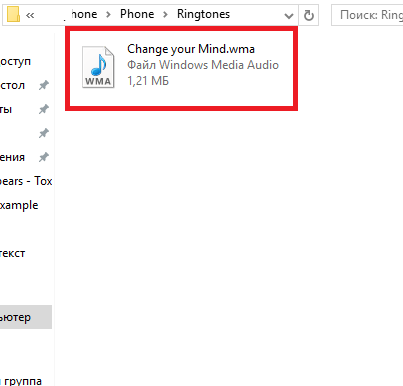Image resolution: width=403 pixels, height=386 pixels.
Task: Click the pin icon beside 'стол' item
Action: (44, 85)
